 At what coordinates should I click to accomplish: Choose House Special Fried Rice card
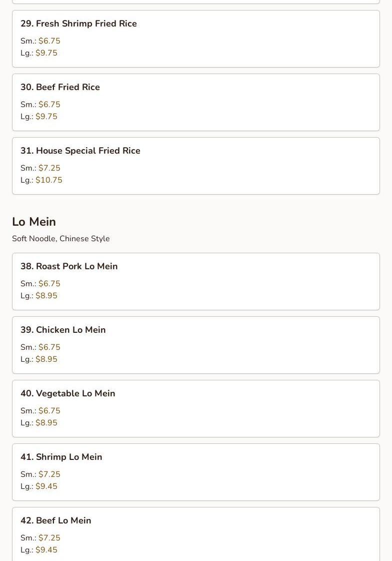pyautogui.click(x=196, y=166)
